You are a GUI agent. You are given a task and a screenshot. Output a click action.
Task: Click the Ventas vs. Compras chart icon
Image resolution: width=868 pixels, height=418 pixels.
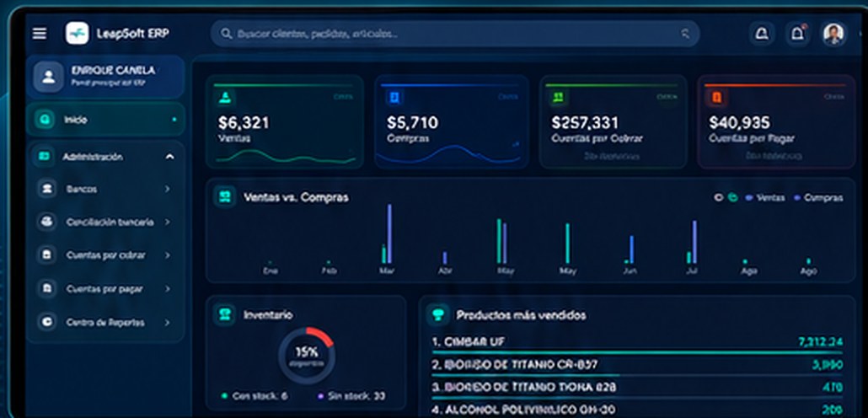[225, 196]
